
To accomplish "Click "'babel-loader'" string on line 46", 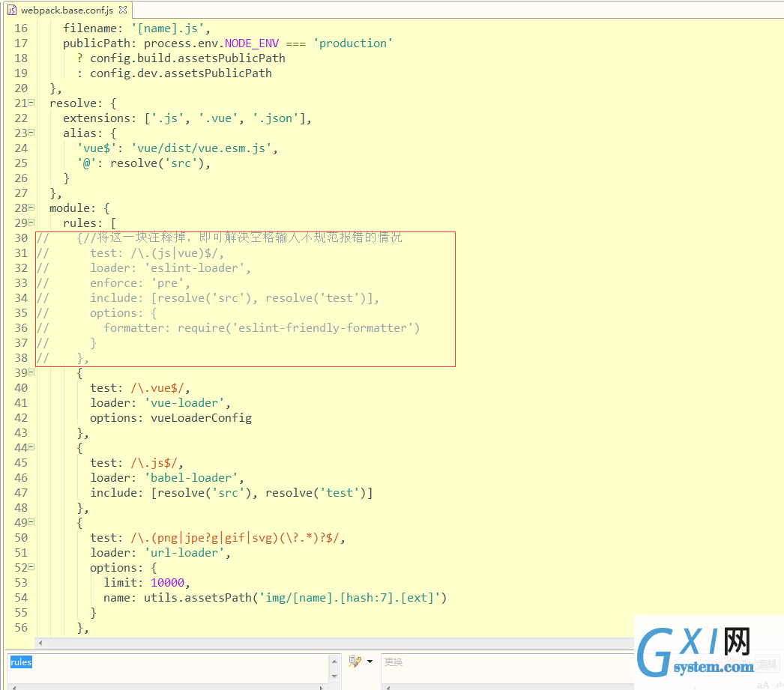I will click(x=191, y=478).
